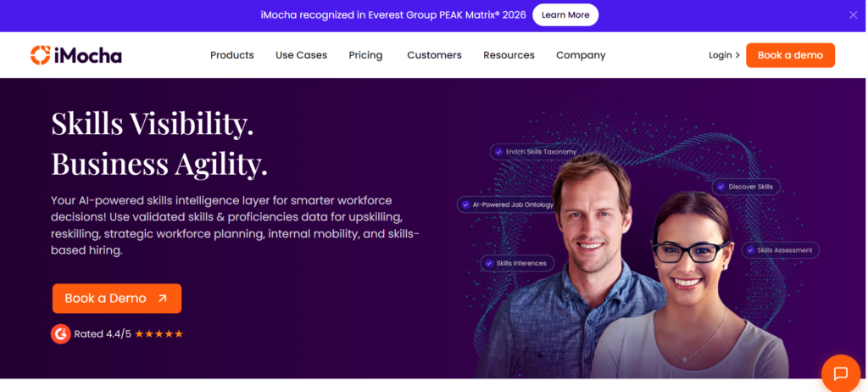This screenshot has width=868, height=392.
Task: Click the Login link
Action: pyautogui.click(x=724, y=55)
